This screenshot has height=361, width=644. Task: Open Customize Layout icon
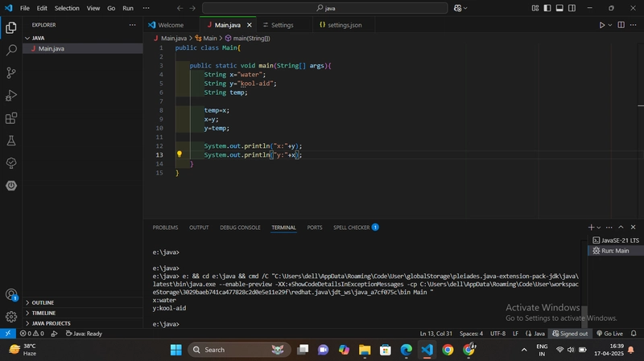pos(535,8)
